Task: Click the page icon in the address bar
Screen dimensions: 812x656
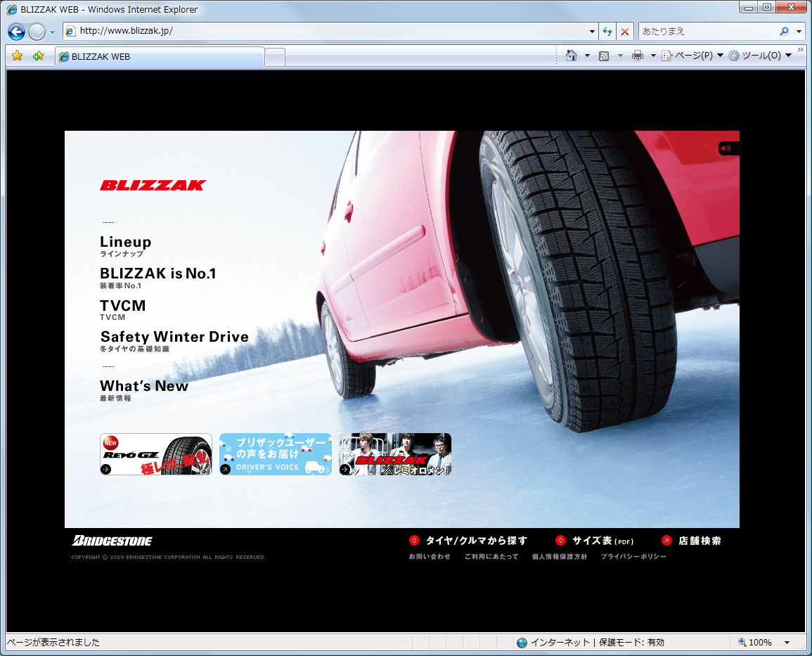Action: 71,31
